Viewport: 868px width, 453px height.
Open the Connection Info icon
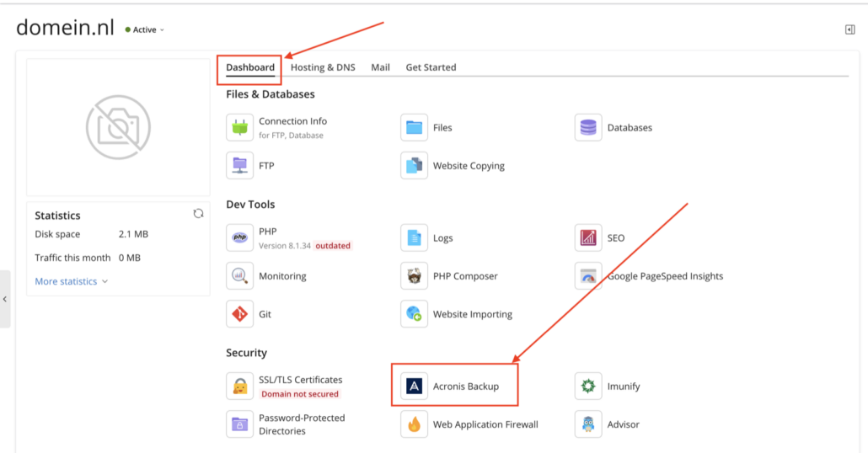(239, 127)
